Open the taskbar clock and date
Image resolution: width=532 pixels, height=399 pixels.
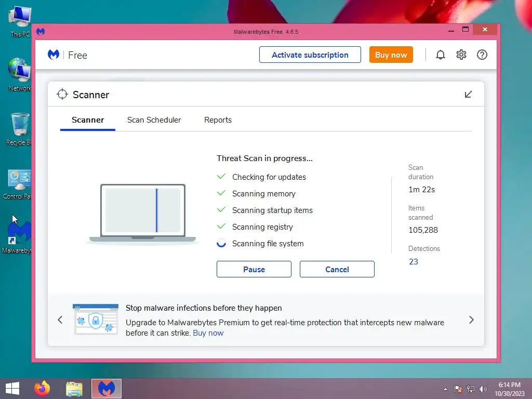(x=509, y=389)
